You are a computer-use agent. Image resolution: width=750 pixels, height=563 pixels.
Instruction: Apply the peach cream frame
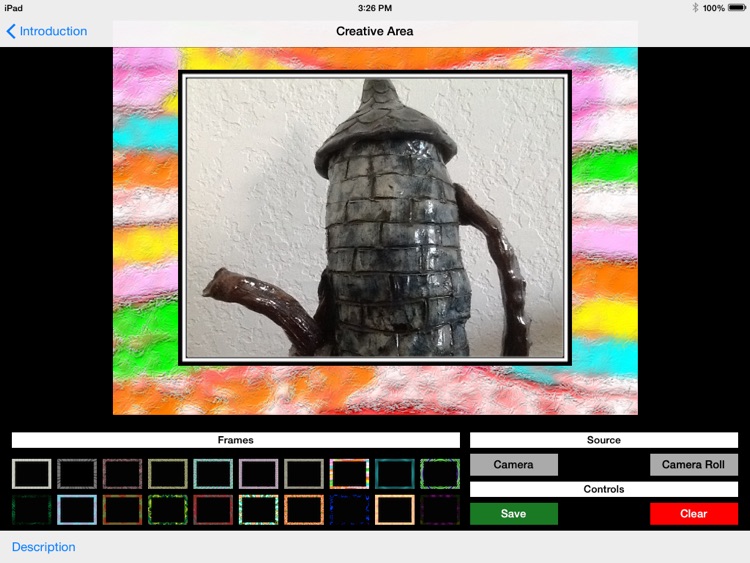tap(395, 510)
